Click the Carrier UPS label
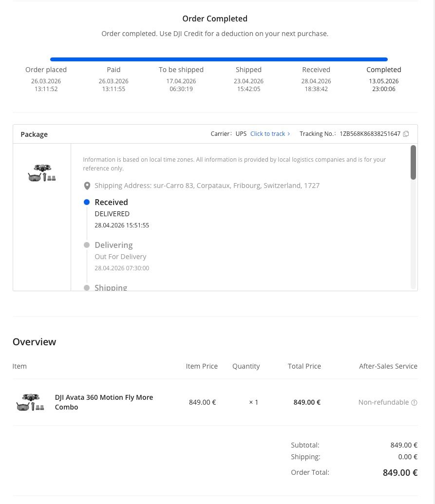Screen dimensions: 435x504 point(228,134)
